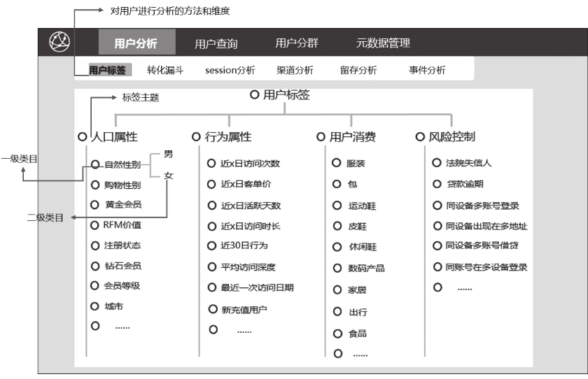This screenshot has width=588, height=379.
Task: Select the 服装 consumption tag
Action: (349, 163)
